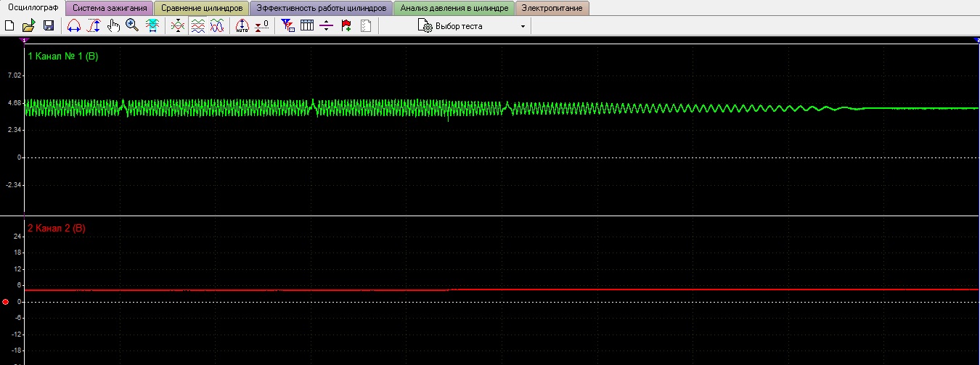The width and height of the screenshot is (980, 365).
Task: Open the filter settings icon
Action: [287, 25]
